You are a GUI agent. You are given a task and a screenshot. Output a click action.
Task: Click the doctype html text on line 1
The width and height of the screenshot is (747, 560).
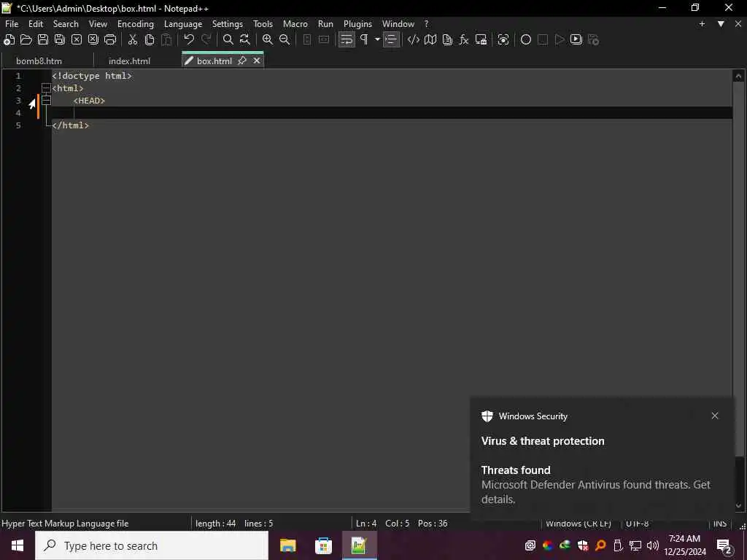point(92,76)
